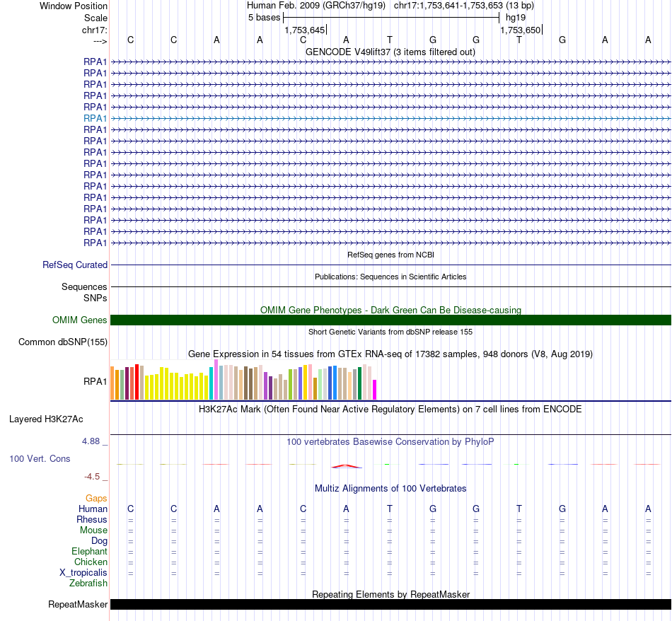Open the Repeating Elements by RepeatMasker title
The width and height of the screenshot is (672, 621).
pos(391,594)
